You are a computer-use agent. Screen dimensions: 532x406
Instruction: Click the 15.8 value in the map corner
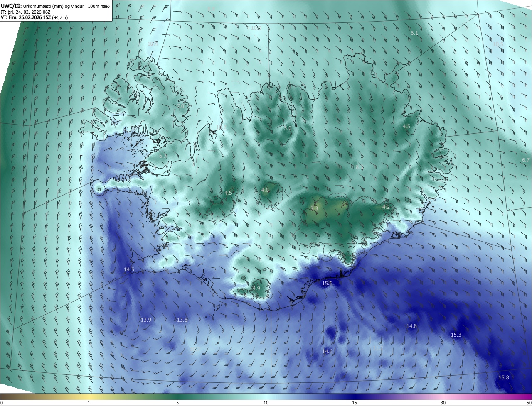(504, 377)
